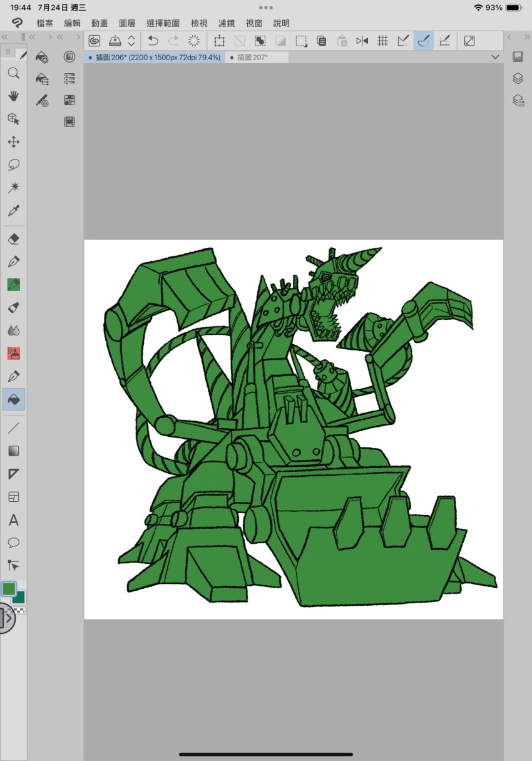Open Clip Studio launcher from command bar
Image resolution: width=532 pixels, height=761 pixels.
(95, 41)
